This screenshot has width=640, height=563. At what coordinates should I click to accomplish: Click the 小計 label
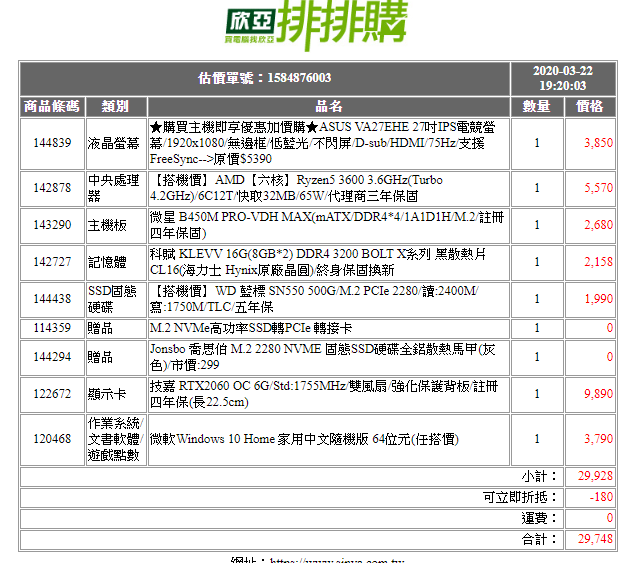tap(539, 476)
